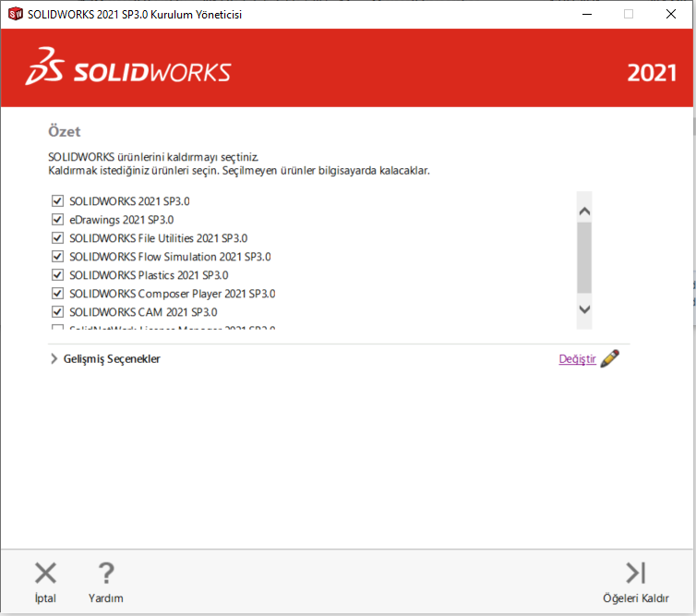Toggle SOLIDWORKS File Utilities 2021 checkbox
The image size is (696, 616).
[x=58, y=238]
